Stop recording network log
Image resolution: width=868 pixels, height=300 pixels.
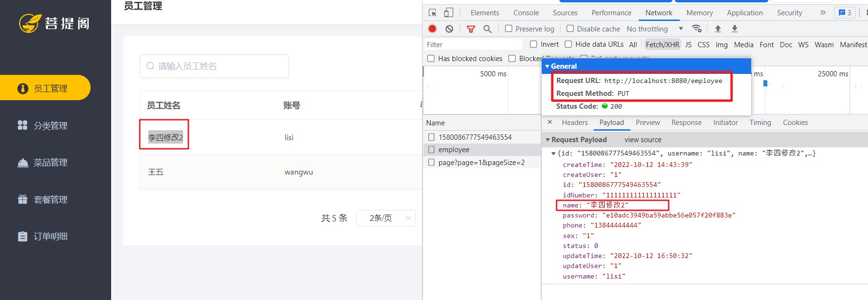433,29
